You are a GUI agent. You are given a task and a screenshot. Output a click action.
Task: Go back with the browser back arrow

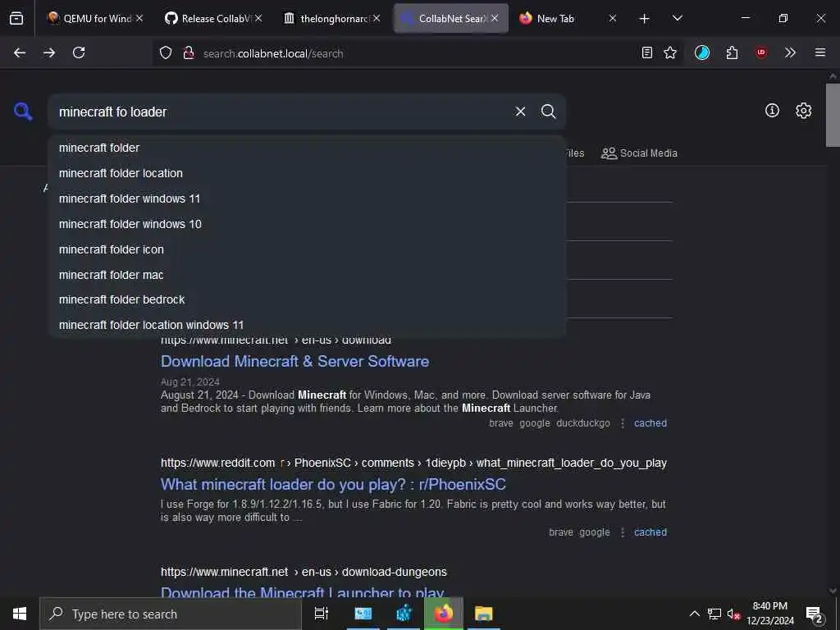20,52
